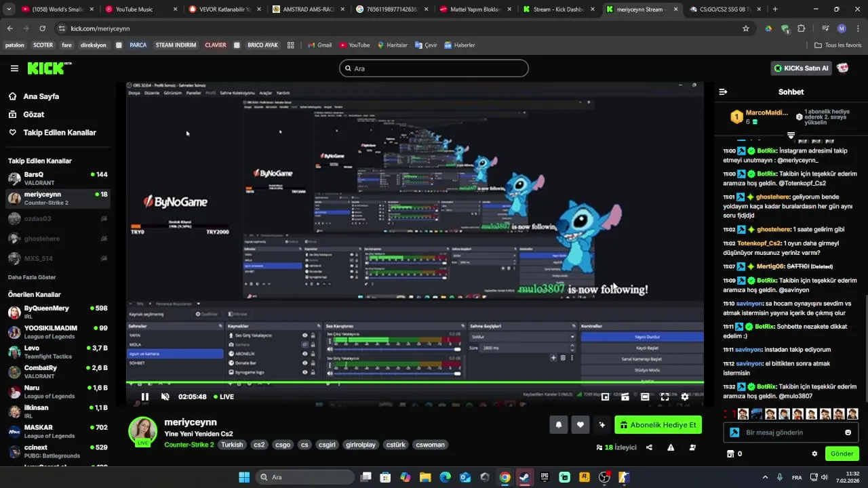Screen dimensions: 868x488
Task: Click meriyceynn streamer avatar
Action: (142, 431)
